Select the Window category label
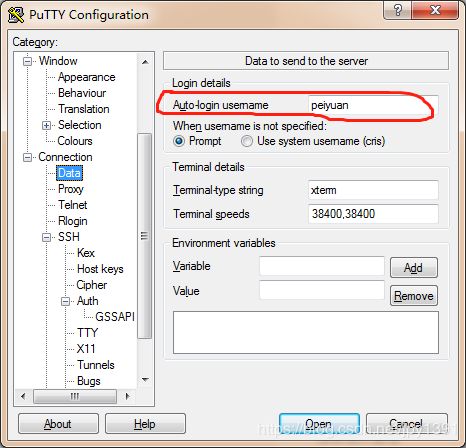The image size is (466, 448). (x=58, y=61)
